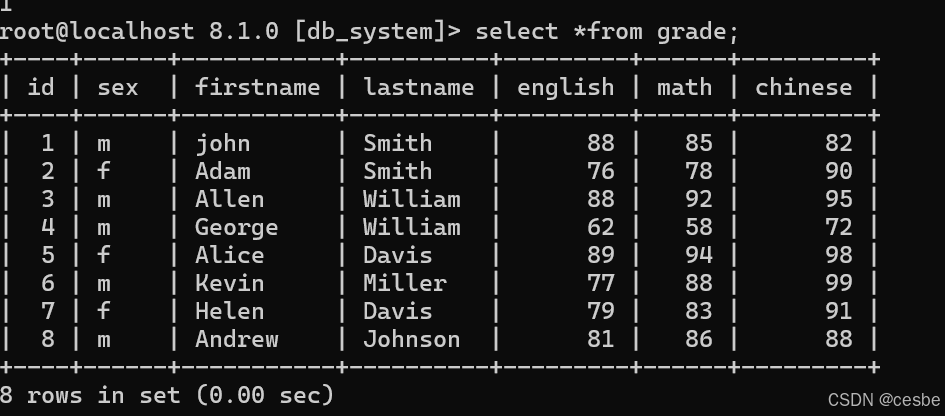Click the 'lastname' column header
This screenshot has width=945, height=416.
coord(418,87)
